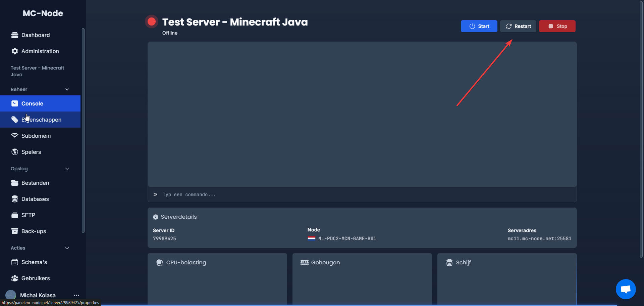The image size is (644, 306).
Task: Click the Gebruikers people icon
Action: [14, 278]
